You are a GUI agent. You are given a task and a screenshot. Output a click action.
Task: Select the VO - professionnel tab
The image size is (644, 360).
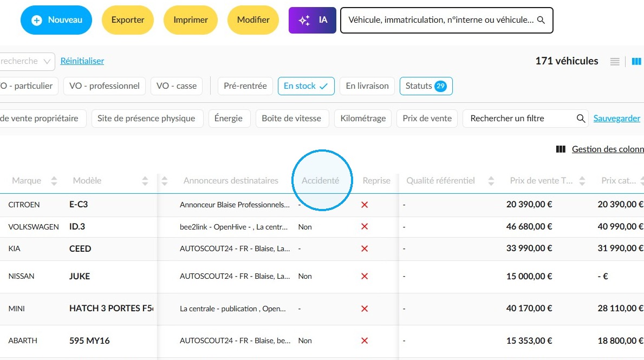(105, 86)
